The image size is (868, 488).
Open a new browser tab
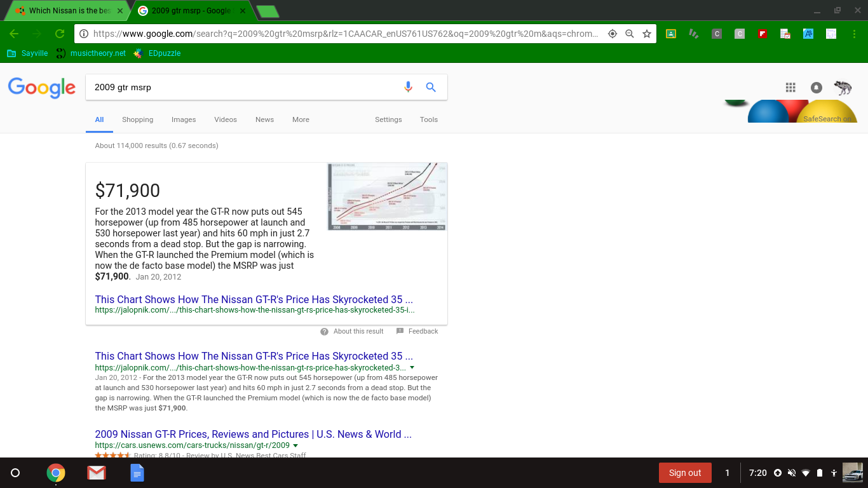click(268, 11)
